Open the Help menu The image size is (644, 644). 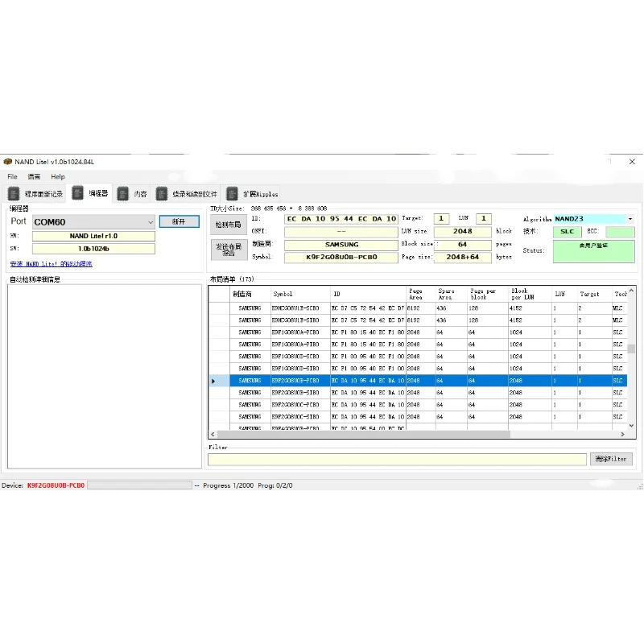(x=58, y=176)
